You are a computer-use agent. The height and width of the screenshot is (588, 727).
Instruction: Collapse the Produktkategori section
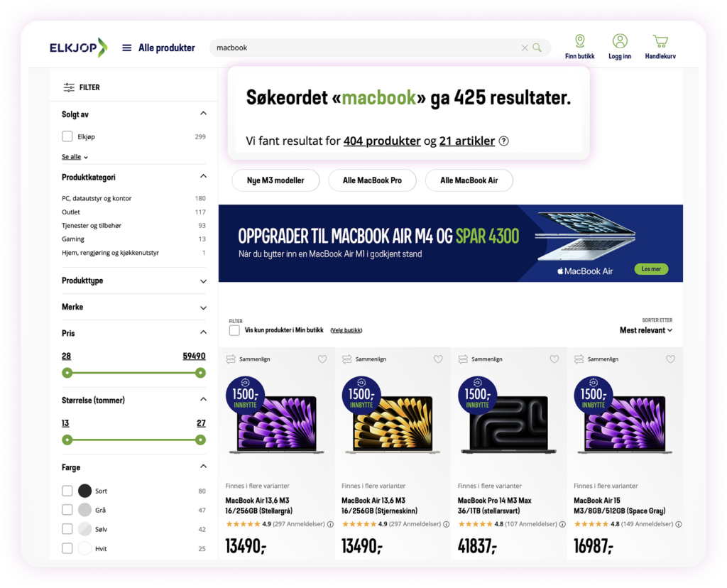pyautogui.click(x=203, y=176)
